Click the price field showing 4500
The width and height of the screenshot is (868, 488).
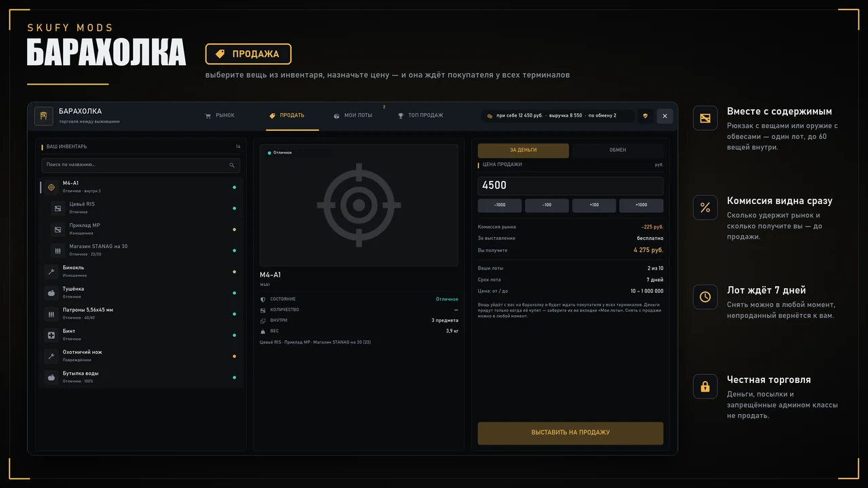pyautogui.click(x=570, y=186)
